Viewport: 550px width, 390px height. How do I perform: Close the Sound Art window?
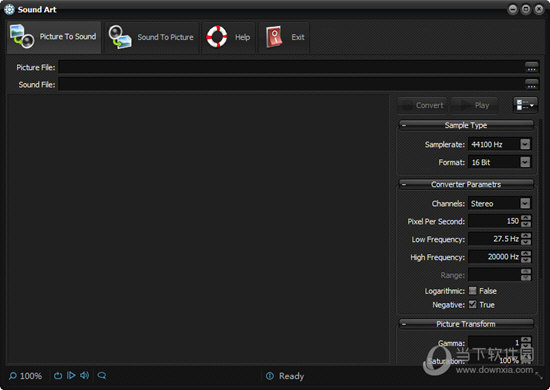539,9
